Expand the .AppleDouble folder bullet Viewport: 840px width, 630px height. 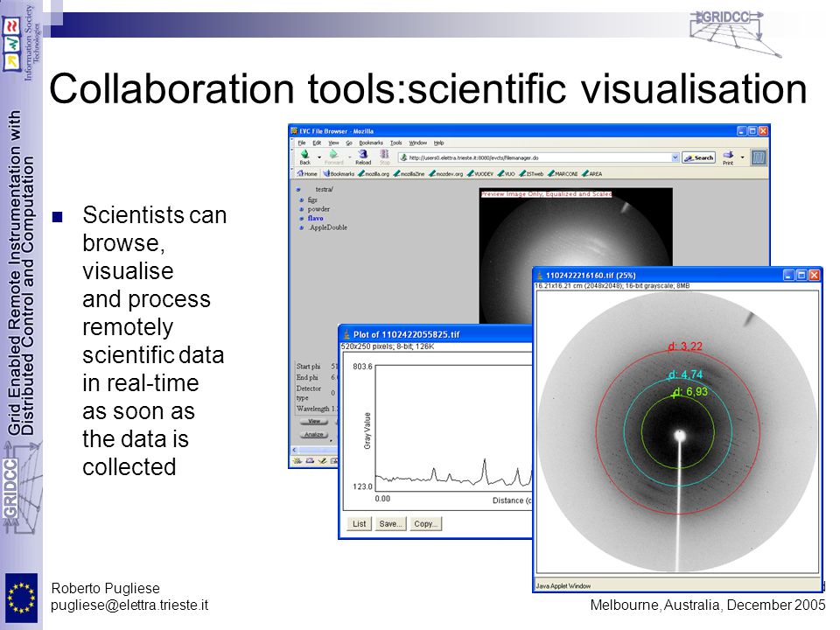tap(302, 227)
